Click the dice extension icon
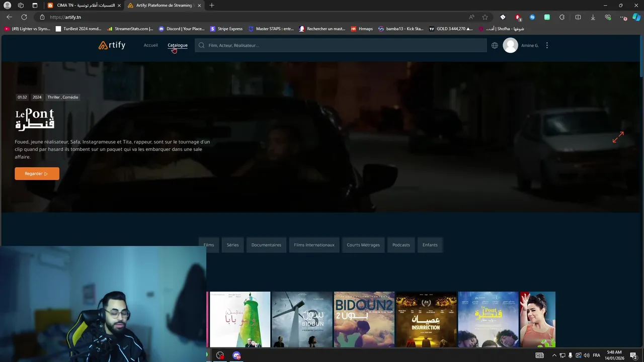Image resolution: width=644 pixels, height=362 pixels. click(x=503, y=17)
